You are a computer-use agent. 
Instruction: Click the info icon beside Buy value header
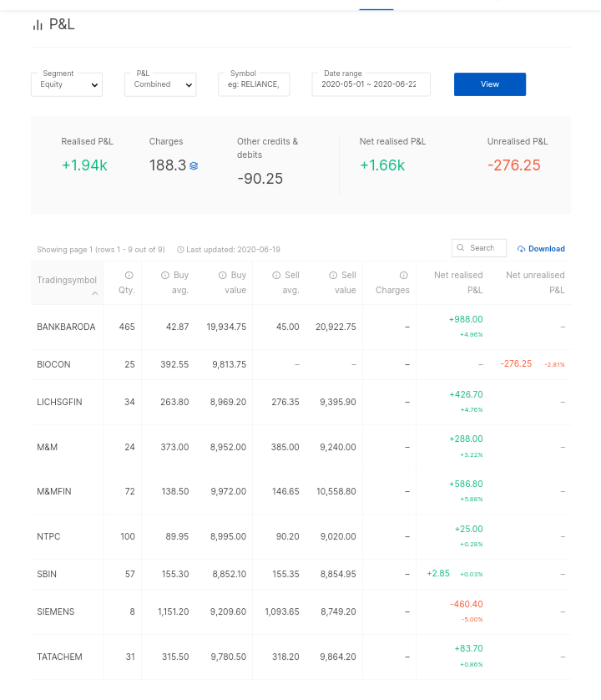coord(223,275)
